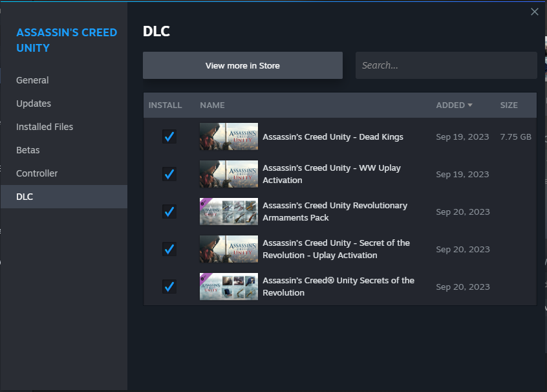Click the 7.75 GB size value

tap(515, 137)
